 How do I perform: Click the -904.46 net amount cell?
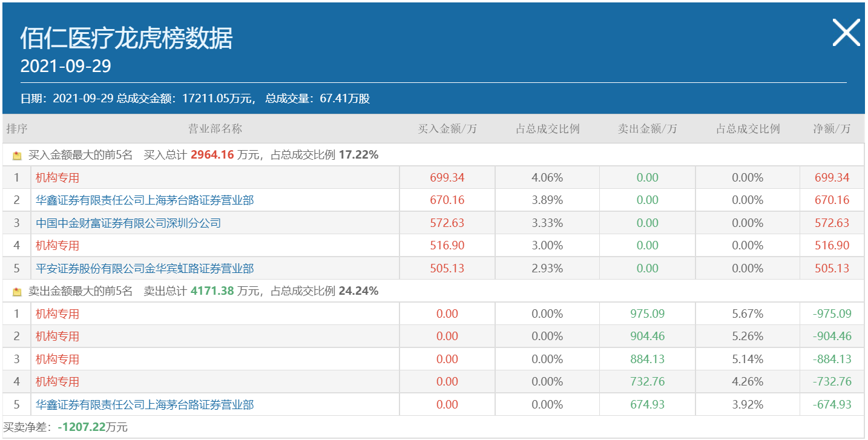click(832, 337)
